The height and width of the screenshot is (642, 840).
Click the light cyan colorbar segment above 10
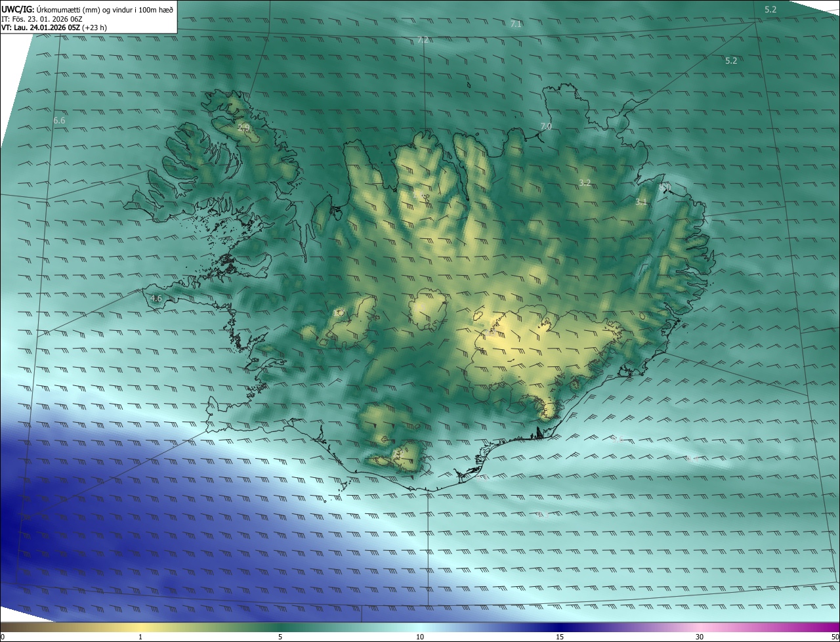click(420, 628)
